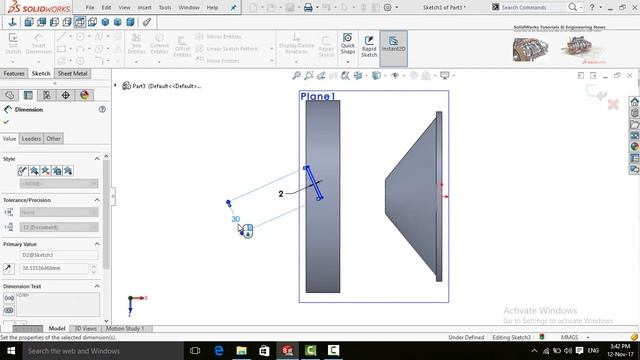Open the PropertyManager tab icon
This screenshot has width=640, height=360.
point(28,95)
